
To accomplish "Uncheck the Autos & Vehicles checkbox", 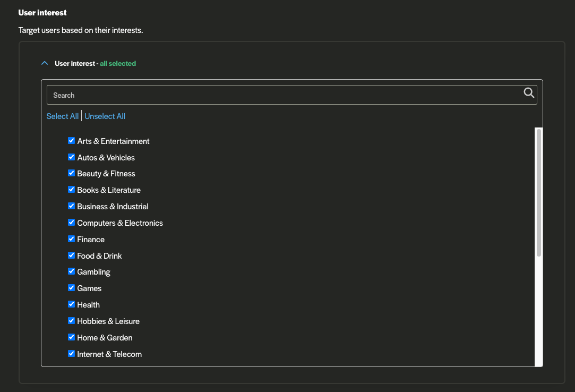I will 71,157.
